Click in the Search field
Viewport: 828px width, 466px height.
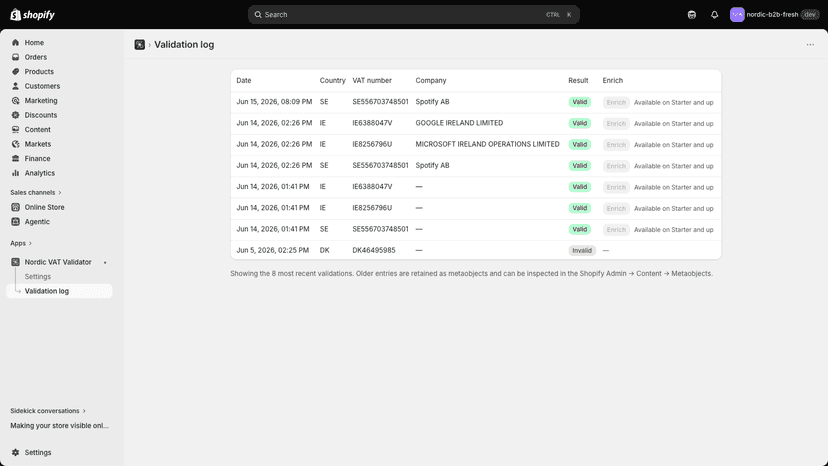click(x=413, y=15)
